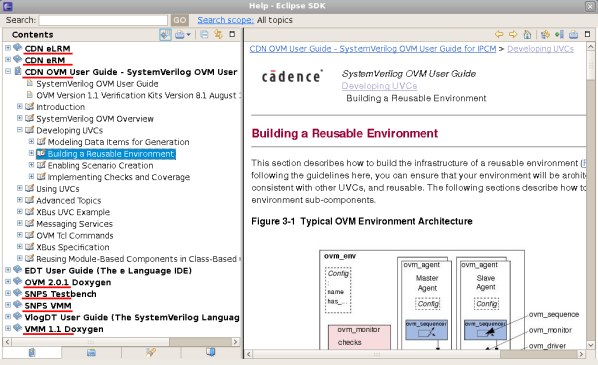Open the Search scope link

225,20
